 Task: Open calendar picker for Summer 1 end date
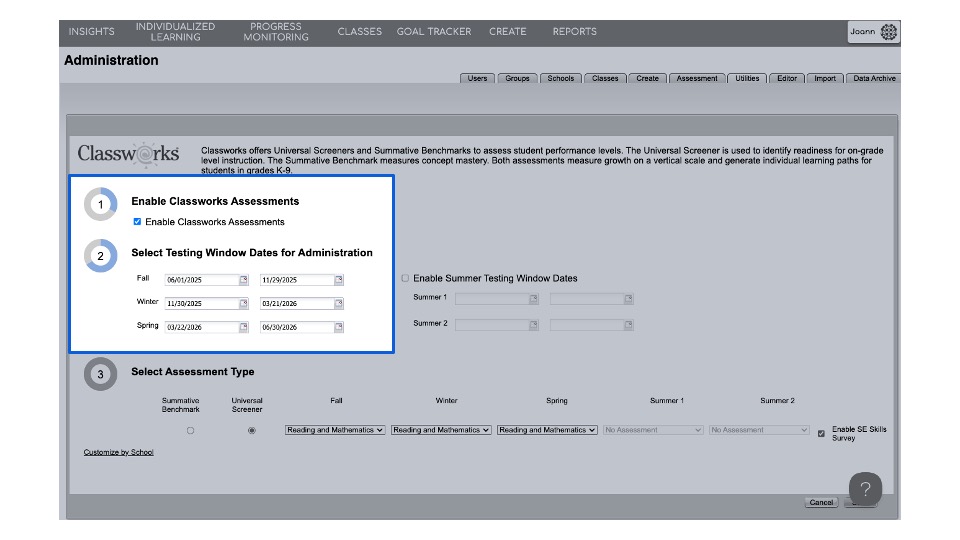[628, 299]
